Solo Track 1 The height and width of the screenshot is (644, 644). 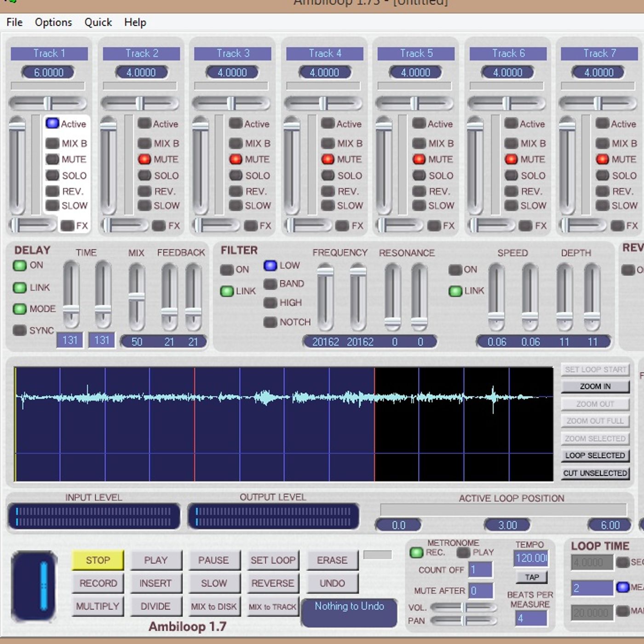[x=52, y=175]
